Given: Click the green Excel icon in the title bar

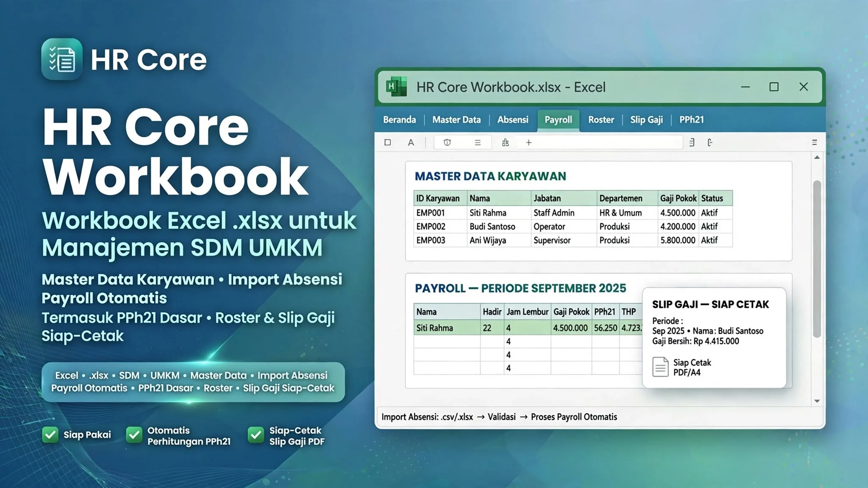Looking at the screenshot, I should click(396, 87).
